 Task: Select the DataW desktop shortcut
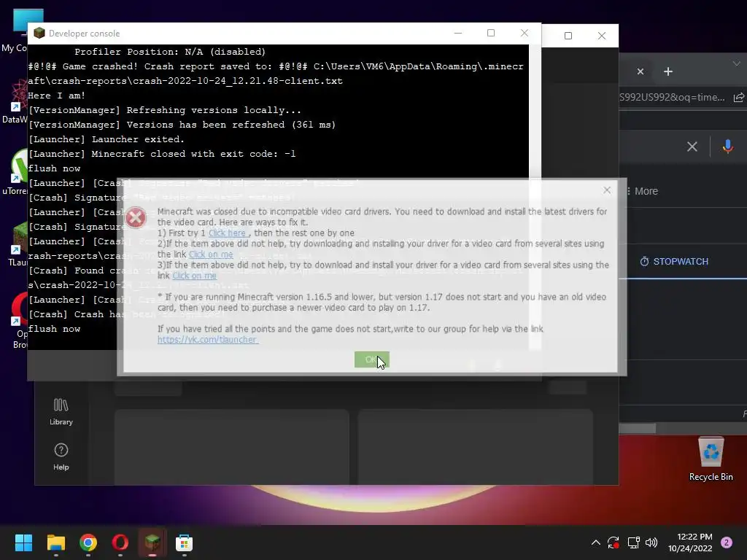point(15,101)
